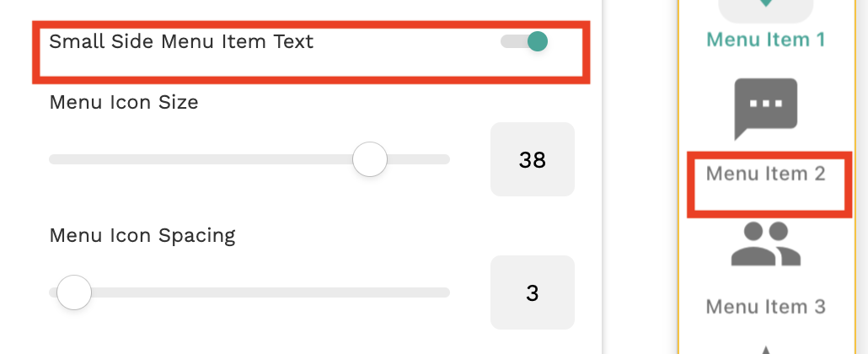Viewport: 868px width, 354px height.
Task: Click the chat bubble icon above Menu Item 2
Action: coord(765,107)
